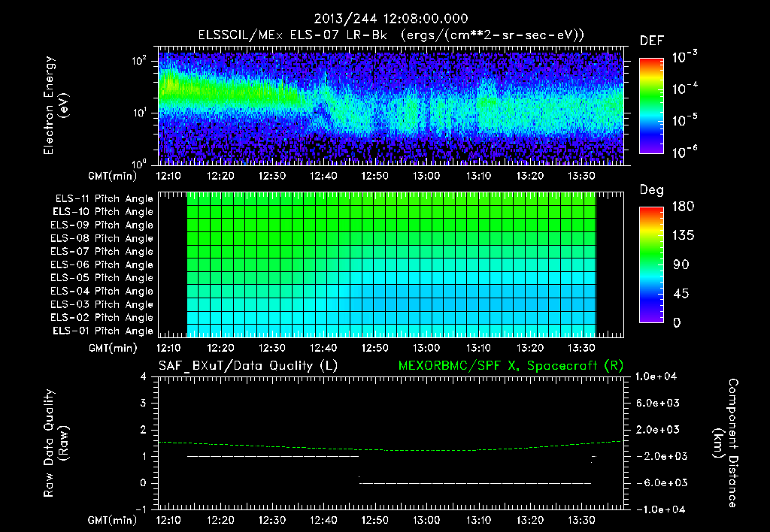Click 13:00 under the spectrogram panel

[426, 176]
